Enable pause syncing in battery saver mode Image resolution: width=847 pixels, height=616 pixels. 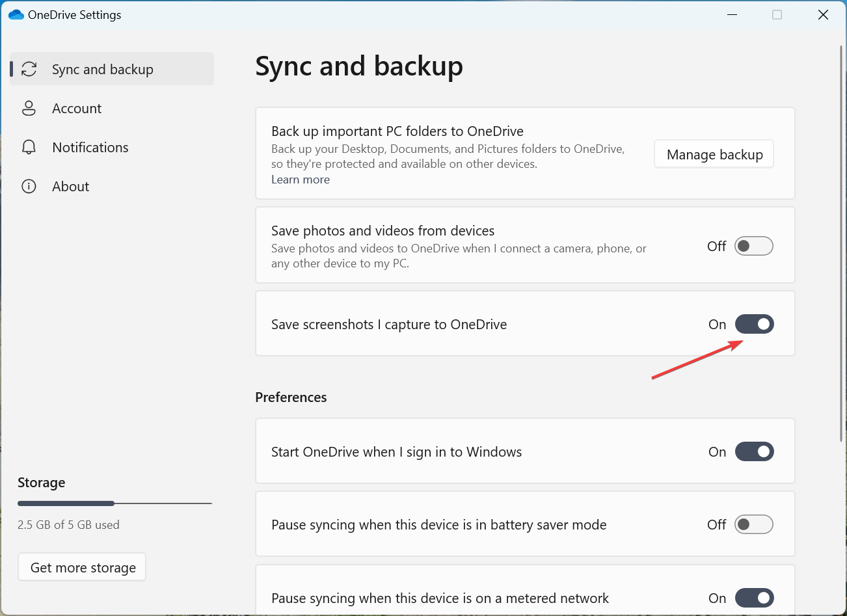tap(754, 524)
